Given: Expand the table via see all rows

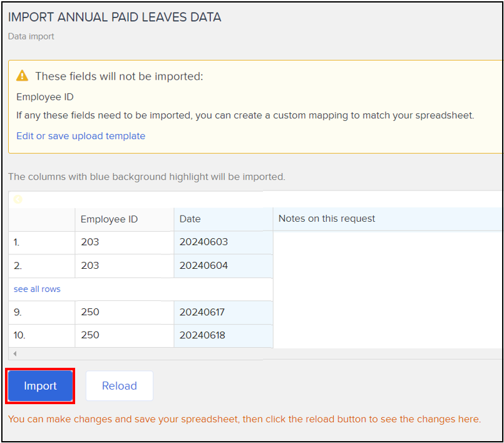Looking at the screenshot, I should (37, 289).
